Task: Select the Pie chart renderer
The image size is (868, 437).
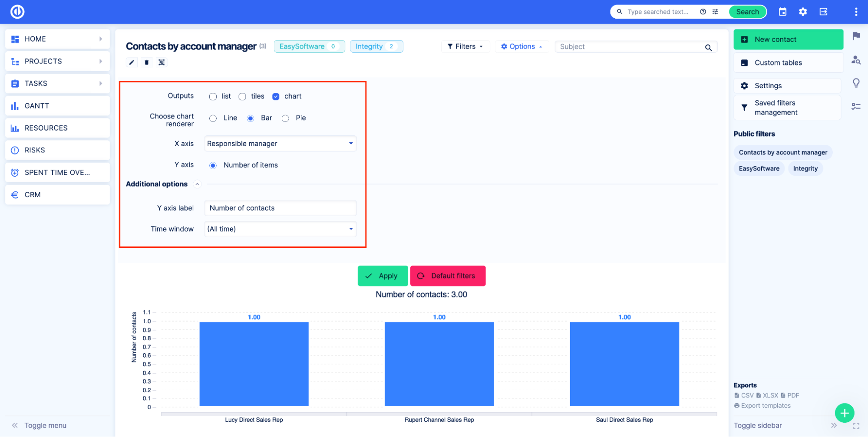Action: click(x=285, y=118)
